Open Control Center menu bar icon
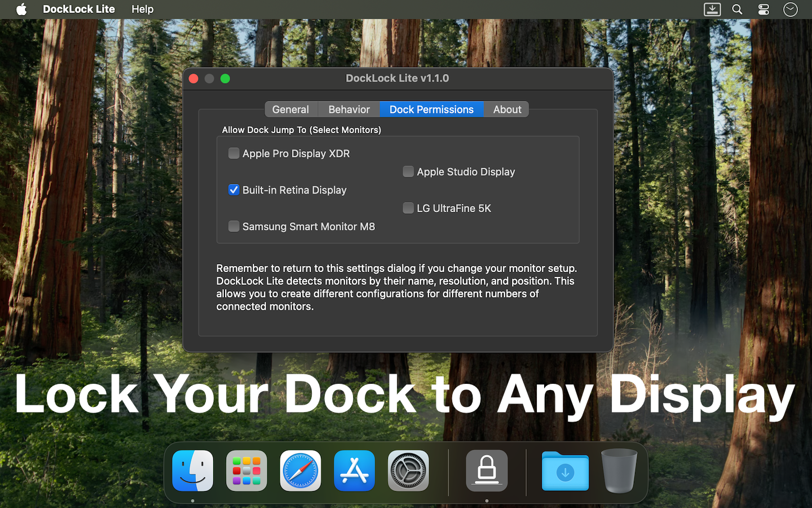The width and height of the screenshot is (812, 508). [x=764, y=9]
